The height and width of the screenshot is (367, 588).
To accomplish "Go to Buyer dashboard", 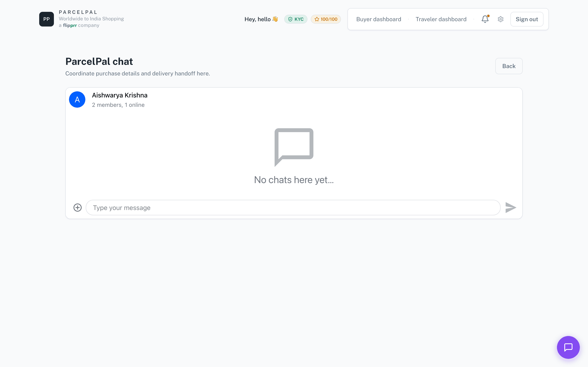I will click(x=379, y=19).
